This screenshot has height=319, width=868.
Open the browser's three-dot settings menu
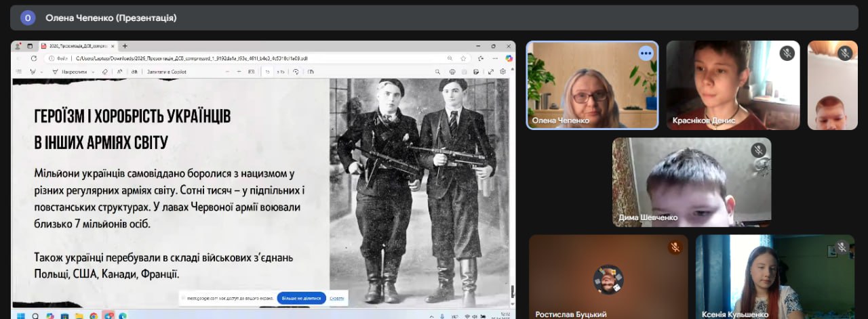pos(496,58)
